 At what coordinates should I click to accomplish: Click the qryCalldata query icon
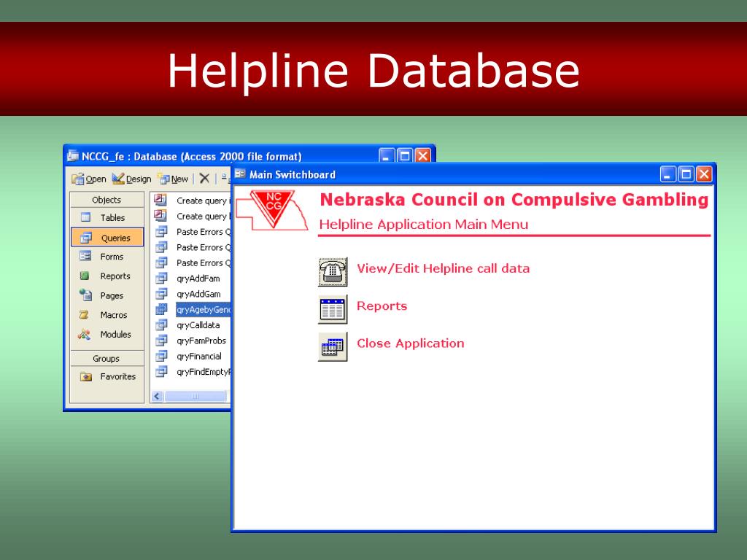point(161,324)
